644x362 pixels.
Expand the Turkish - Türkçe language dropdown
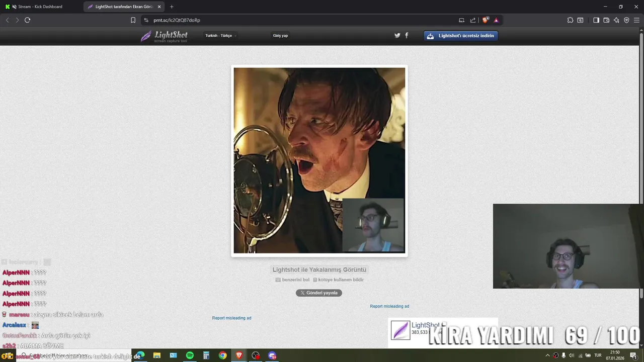pos(220,36)
